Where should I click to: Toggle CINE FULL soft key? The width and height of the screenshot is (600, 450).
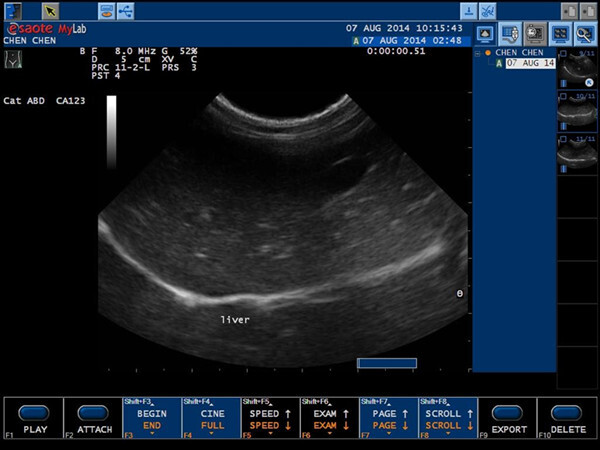(x=209, y=419)
